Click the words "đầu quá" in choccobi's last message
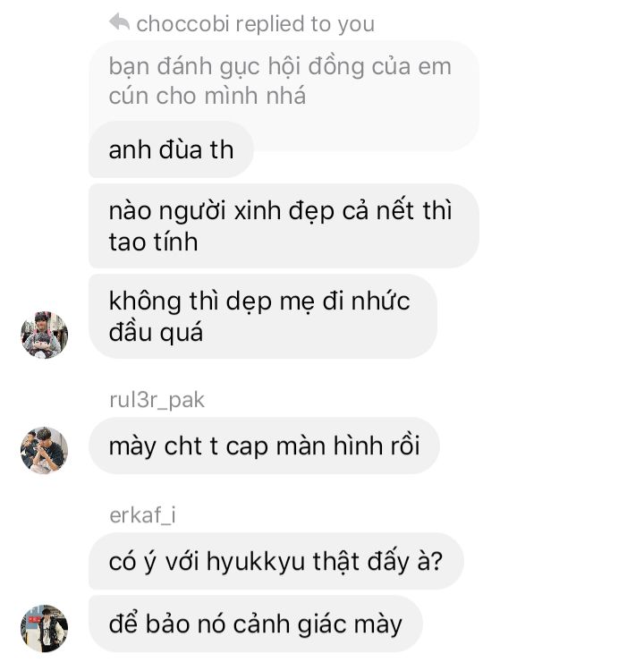The image size is (644, 662). coord(156,332)
